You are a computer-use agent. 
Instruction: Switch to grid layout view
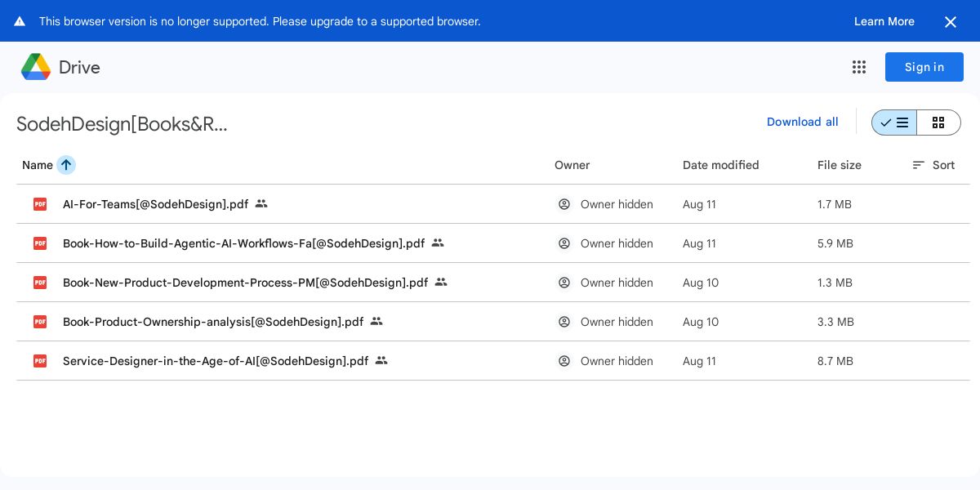tap(938, 122)
